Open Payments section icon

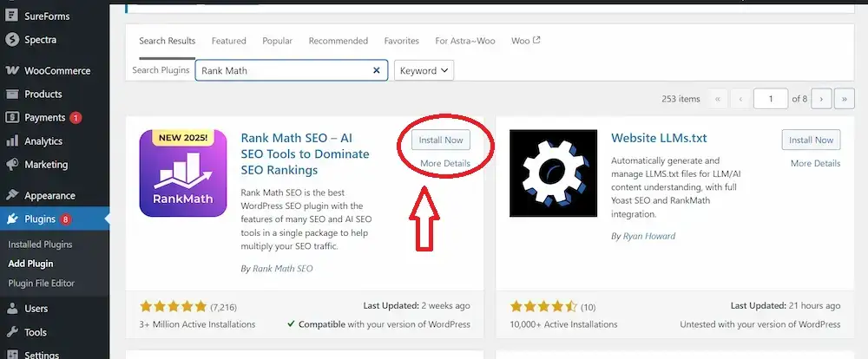tap(12, 118)
